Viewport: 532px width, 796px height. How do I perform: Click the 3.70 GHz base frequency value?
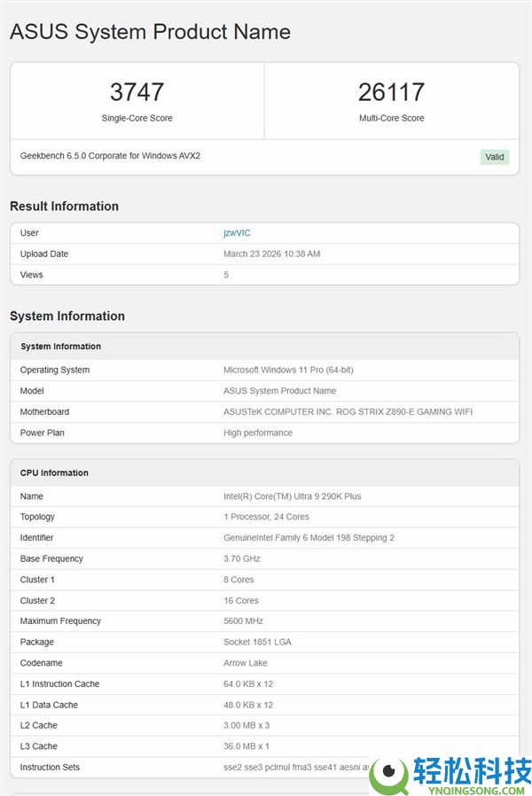(x=242, y=559)
